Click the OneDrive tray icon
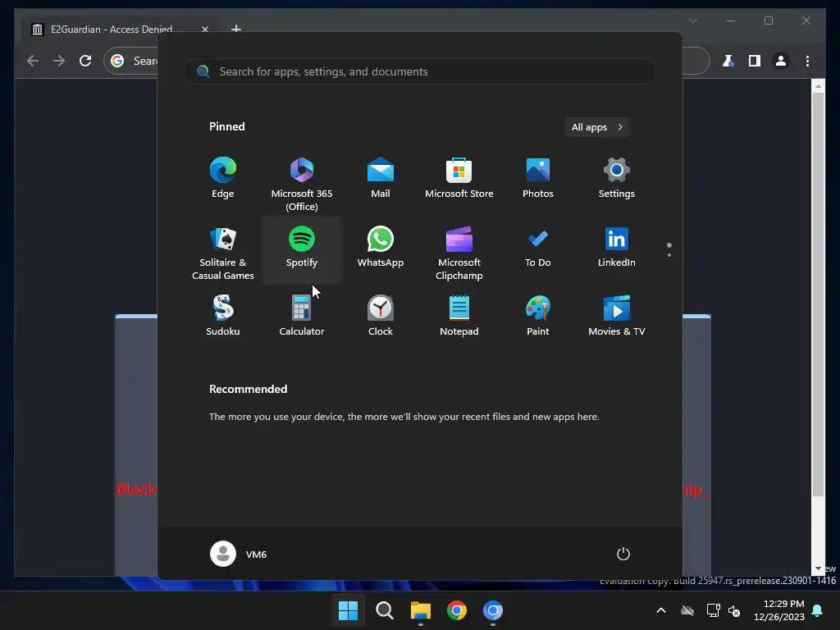The width and height of the screenshot is (840, 630). pyautogui.click(x=687, y=610)
